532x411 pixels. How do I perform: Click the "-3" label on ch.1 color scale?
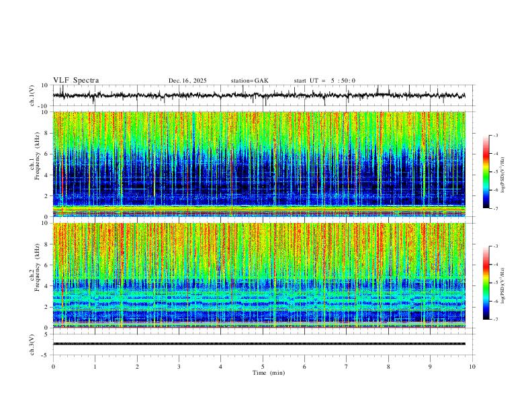coord(496,135)
